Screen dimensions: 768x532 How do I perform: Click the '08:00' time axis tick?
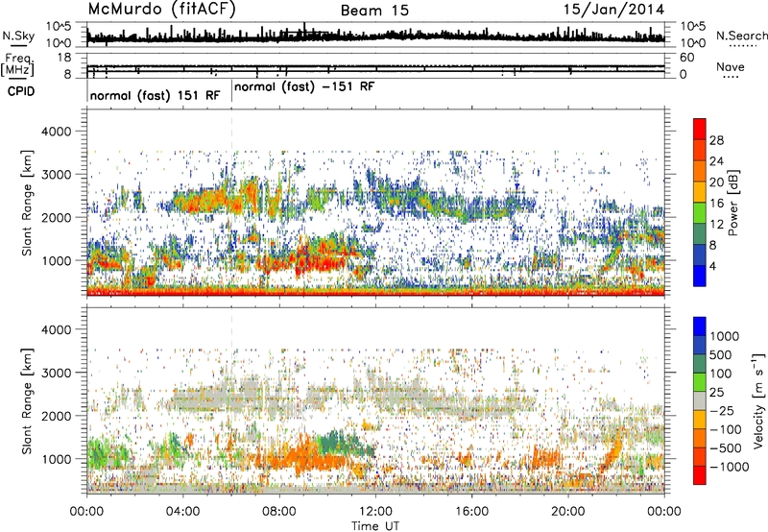point(278,512)
